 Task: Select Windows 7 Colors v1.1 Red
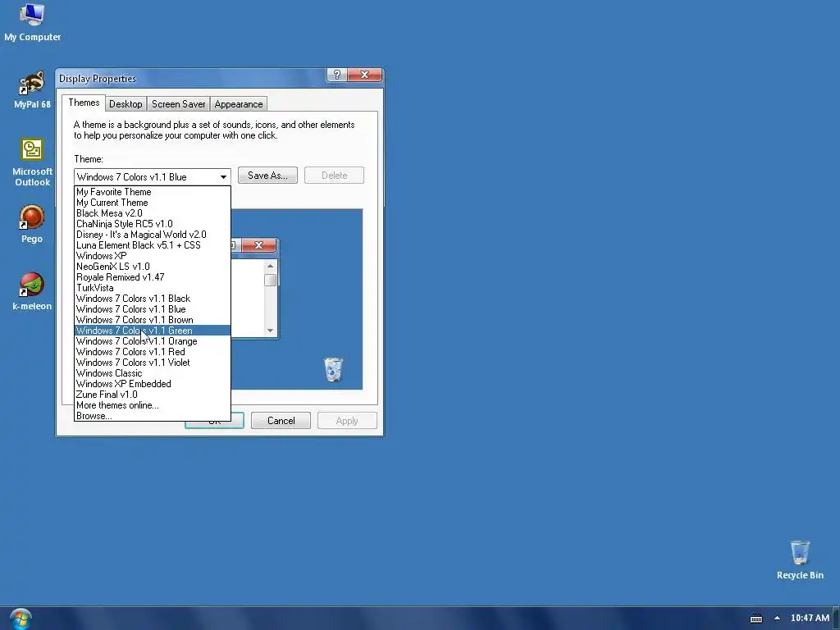tap(152, 352)
